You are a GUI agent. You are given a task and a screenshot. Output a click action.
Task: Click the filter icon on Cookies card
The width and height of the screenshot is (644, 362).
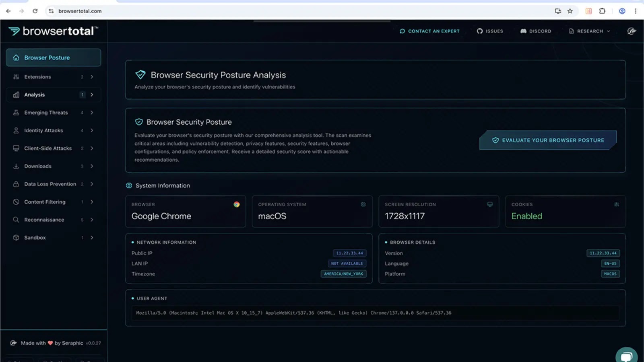[617, 204]
